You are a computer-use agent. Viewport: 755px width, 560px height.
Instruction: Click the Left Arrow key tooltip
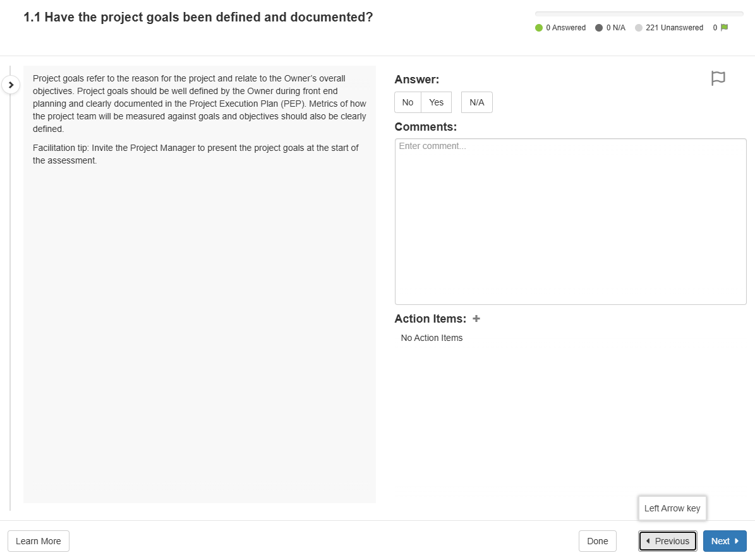coord(672,508)
